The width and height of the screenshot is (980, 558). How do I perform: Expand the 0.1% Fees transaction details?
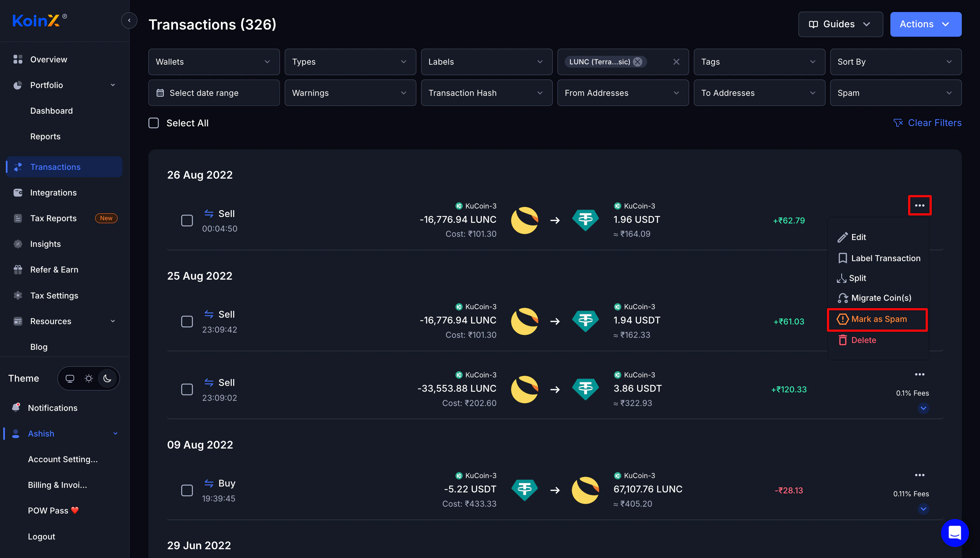click(x=923, y=408)
